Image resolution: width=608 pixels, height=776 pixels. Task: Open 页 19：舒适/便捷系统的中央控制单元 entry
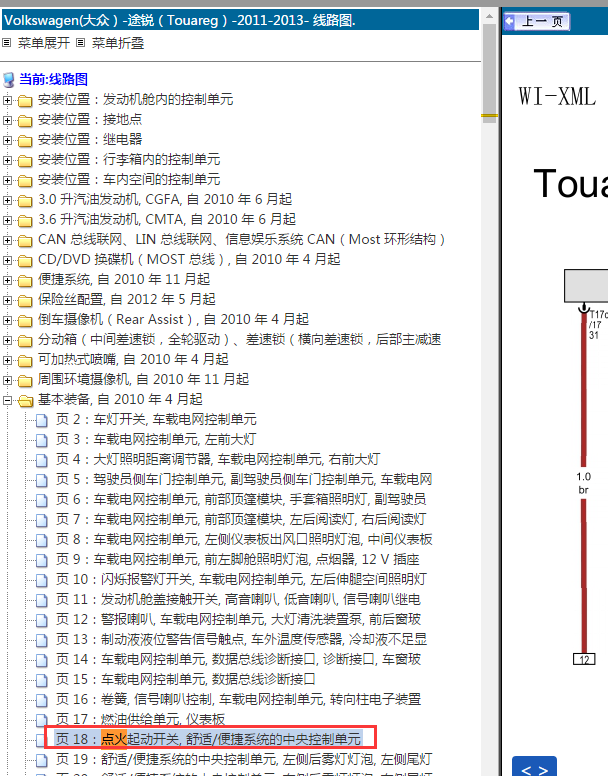pos(243,759)
